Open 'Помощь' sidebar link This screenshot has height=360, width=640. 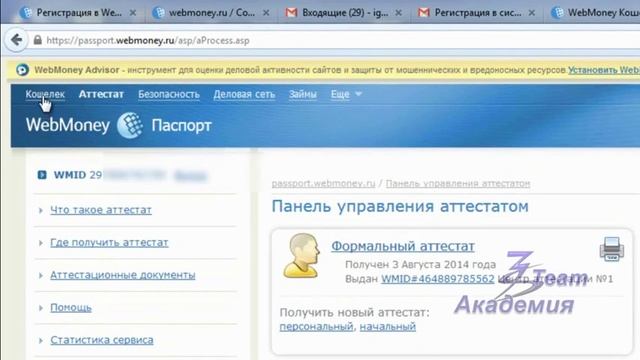click(71, 307)
